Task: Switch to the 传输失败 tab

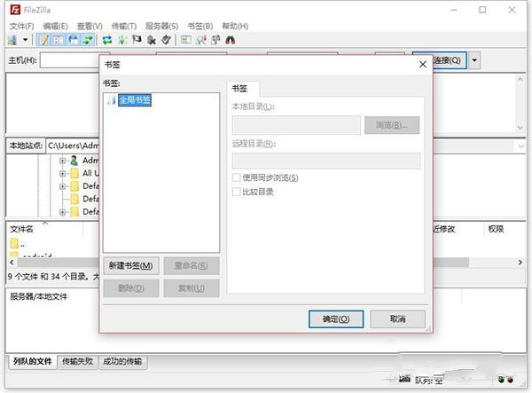Action: (x=78, y=361)
